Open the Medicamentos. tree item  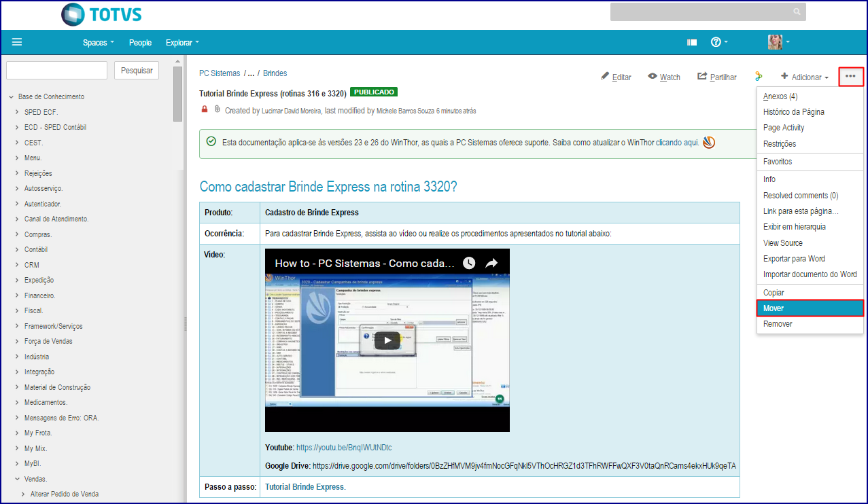(46, 402)
